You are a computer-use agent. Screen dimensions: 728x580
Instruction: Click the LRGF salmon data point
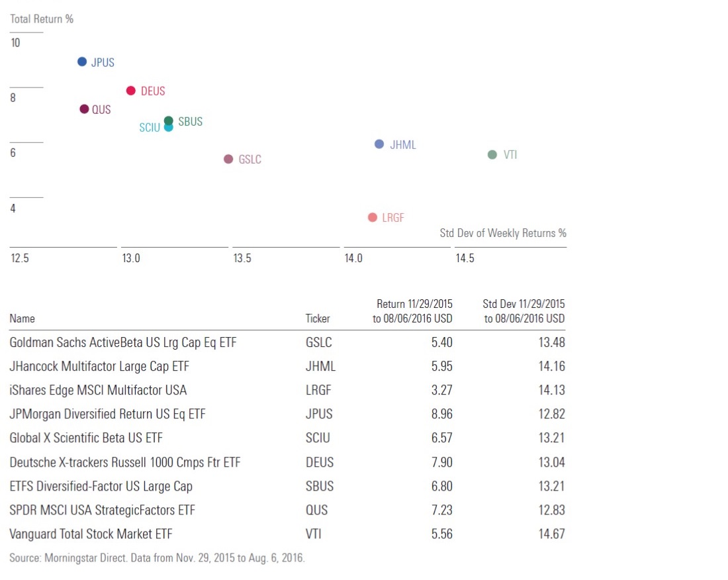pos(373,217)
